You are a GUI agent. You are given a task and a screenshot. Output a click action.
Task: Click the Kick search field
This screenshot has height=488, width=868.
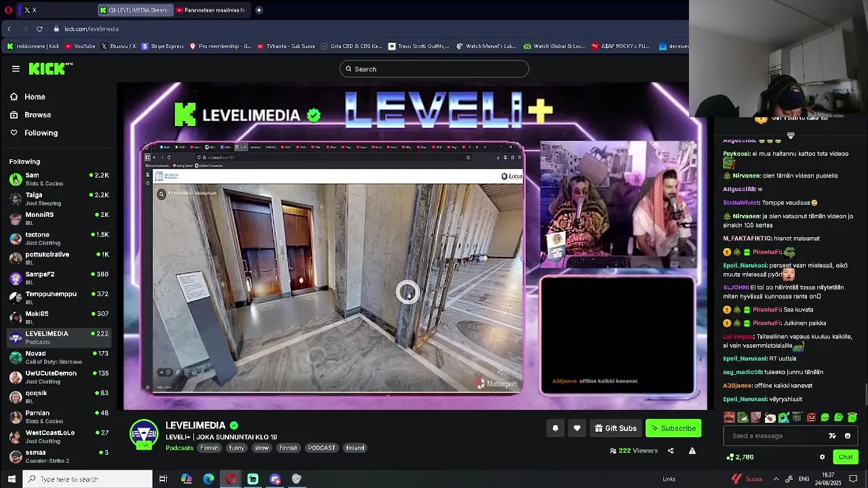[434, 69]
